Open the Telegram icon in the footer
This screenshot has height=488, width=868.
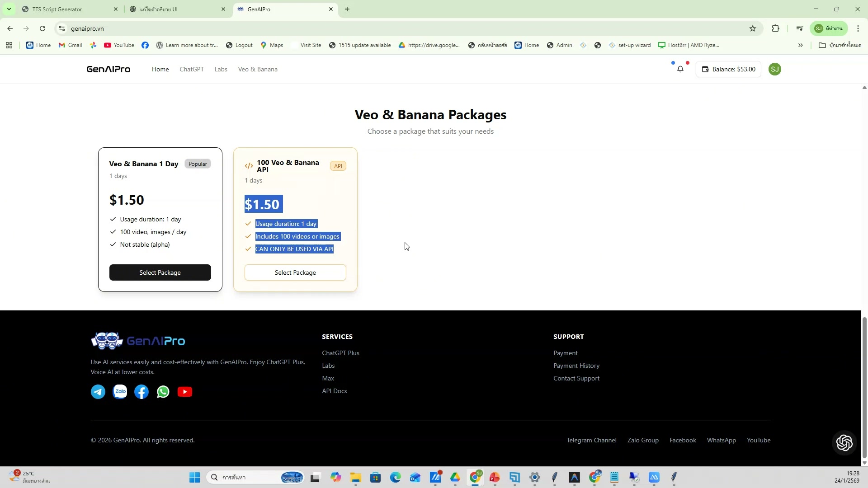pos(98,392)
